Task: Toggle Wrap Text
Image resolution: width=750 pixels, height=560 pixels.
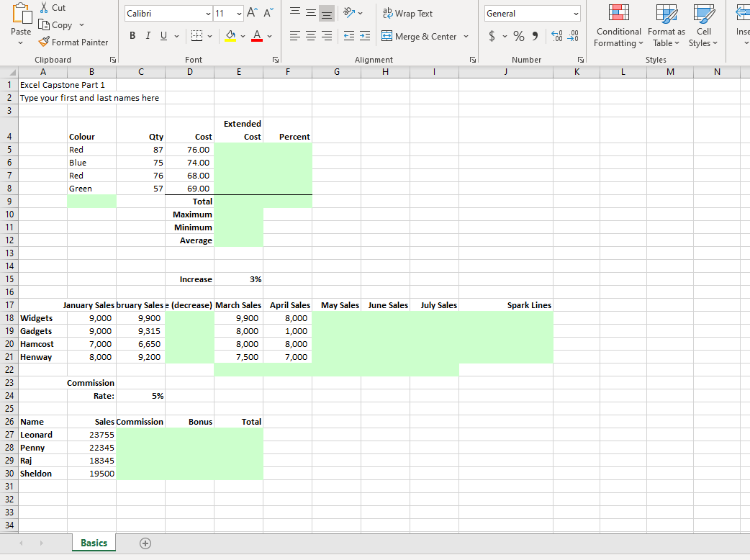Action: [x=407, y=14]
